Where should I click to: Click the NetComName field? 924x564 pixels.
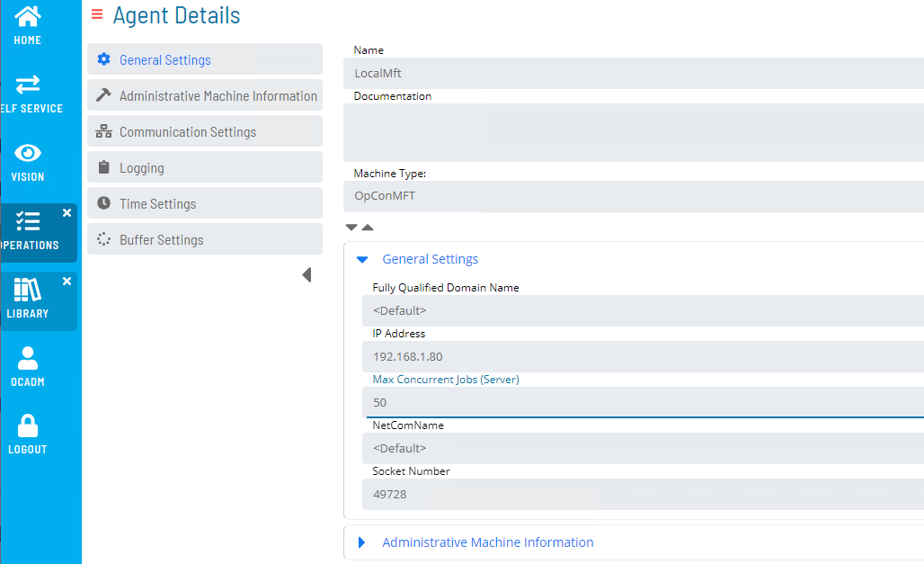643,448
